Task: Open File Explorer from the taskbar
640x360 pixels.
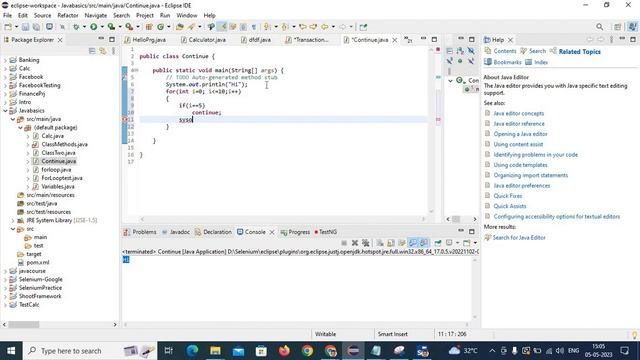Action: click(x=215, y=351)
